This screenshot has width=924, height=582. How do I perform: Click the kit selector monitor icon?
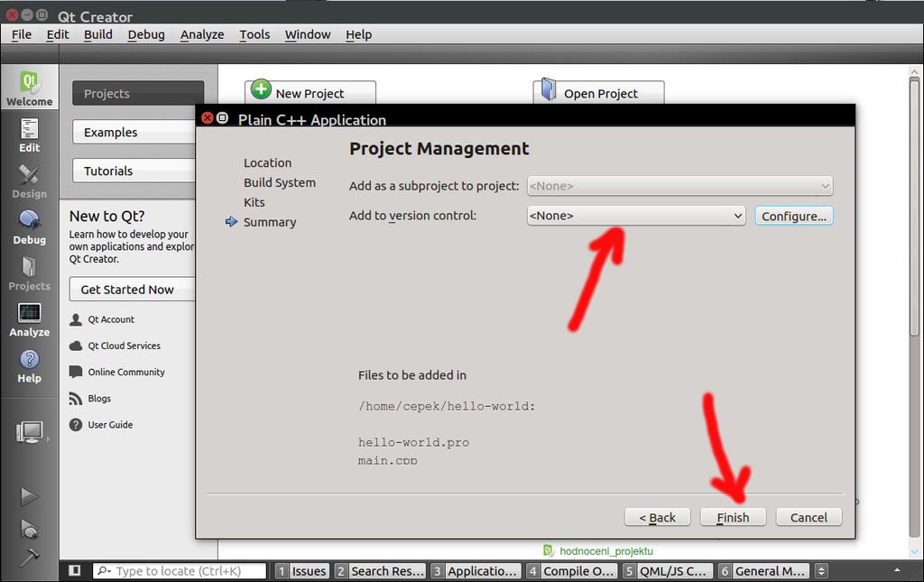pos(30,433)
